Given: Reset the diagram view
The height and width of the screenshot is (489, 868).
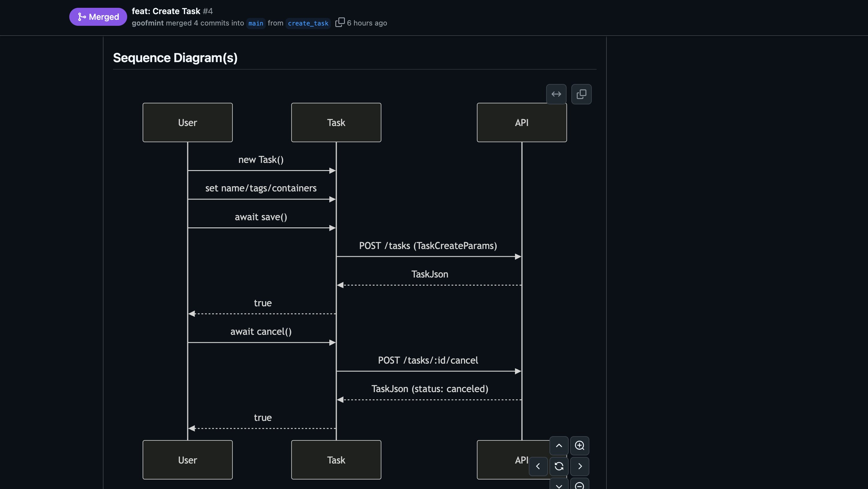Looking at the screenshot, I should (x=558, y=466).
